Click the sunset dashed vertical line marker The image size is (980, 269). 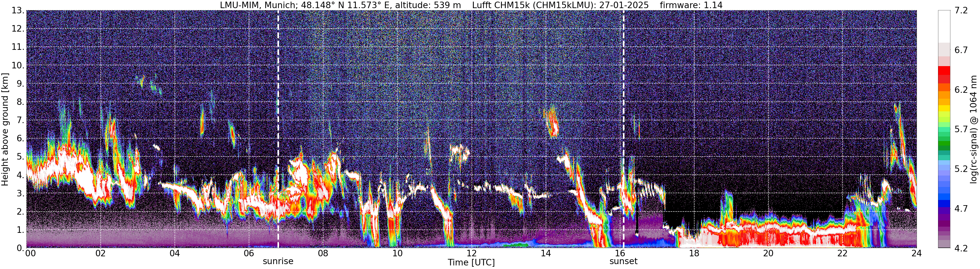[624, 130]
